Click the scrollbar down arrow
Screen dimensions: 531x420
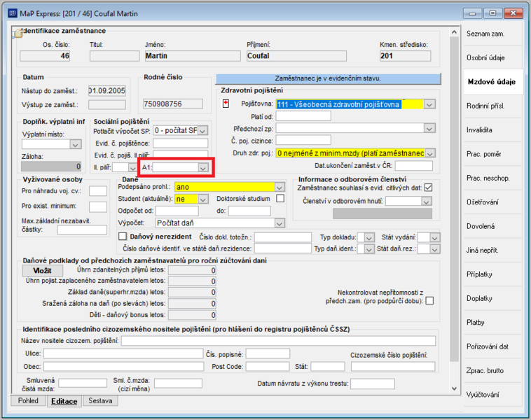[x=454, y=388]
